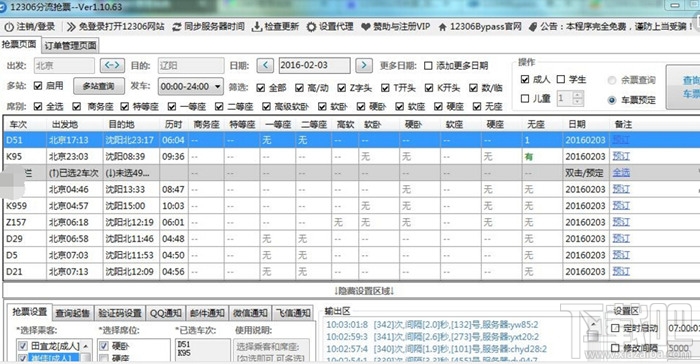Screen dimensions: 700x364
Task: Select remaining tickets query radio button
Action: [612, 80]
